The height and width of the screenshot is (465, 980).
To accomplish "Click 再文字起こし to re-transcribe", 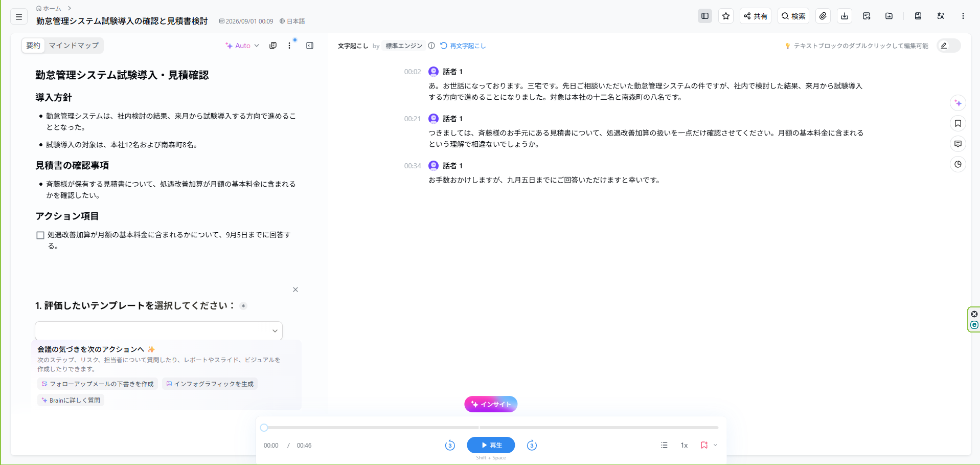I will click(463, 46).
